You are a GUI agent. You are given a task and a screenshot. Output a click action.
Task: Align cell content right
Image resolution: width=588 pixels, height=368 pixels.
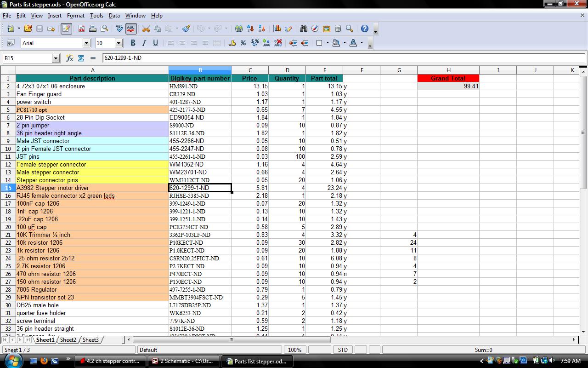coord(194,43)
